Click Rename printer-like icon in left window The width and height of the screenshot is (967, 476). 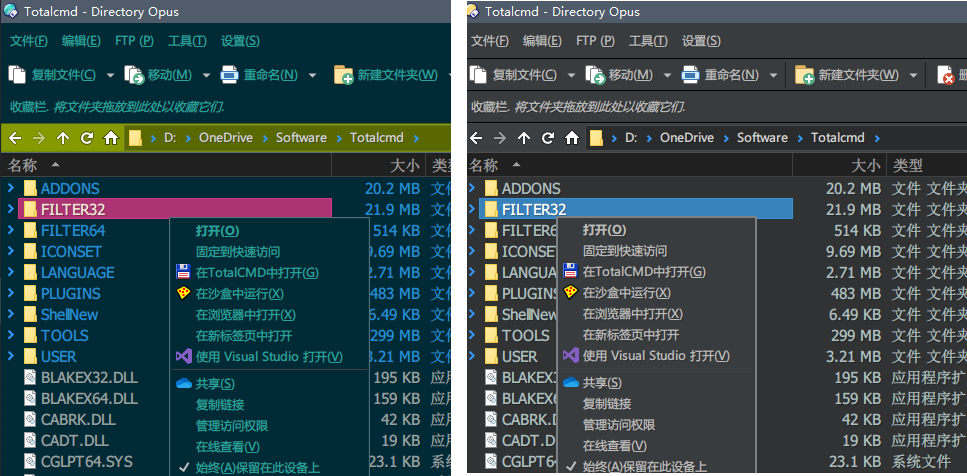coord(229,75)
